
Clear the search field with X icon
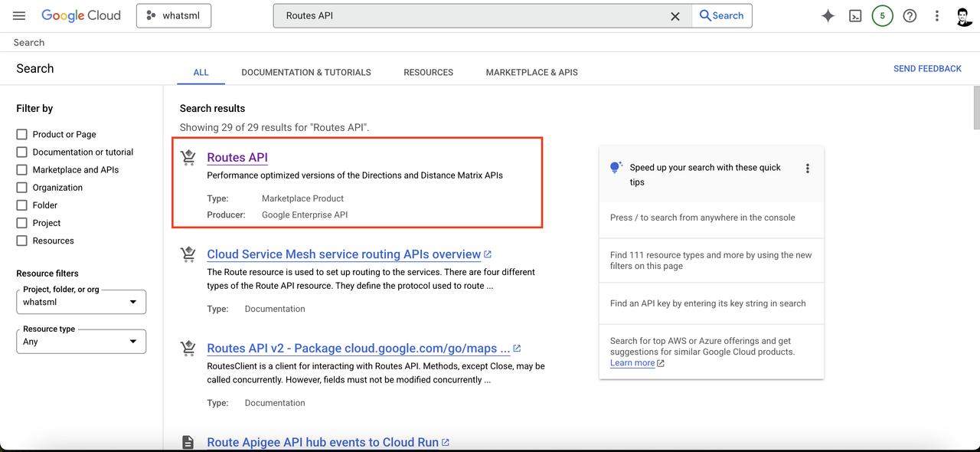(x=675, y=16)
